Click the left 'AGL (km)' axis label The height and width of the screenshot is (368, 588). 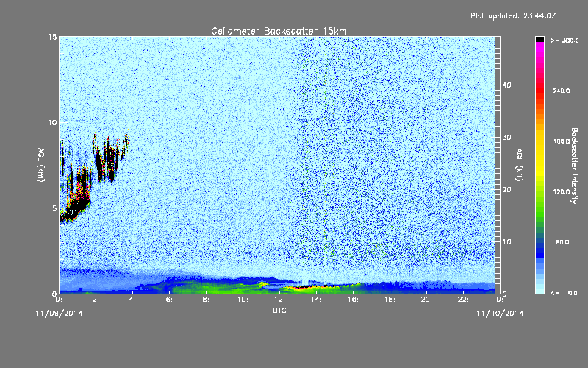tap(41, 164)
